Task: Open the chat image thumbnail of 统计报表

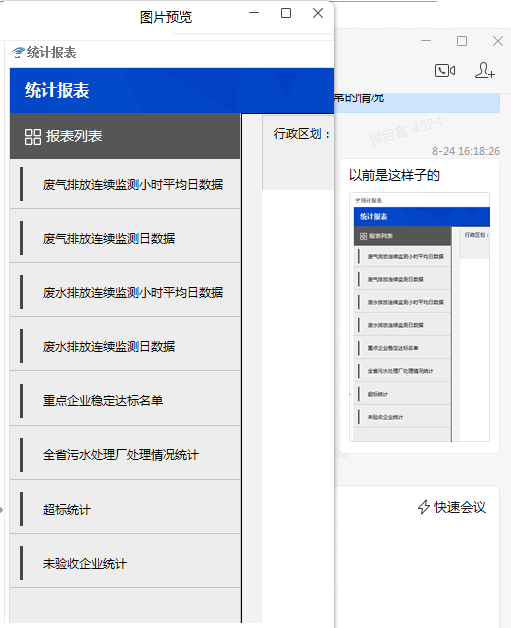Action: pyautogui.click(x=419, y=317)
